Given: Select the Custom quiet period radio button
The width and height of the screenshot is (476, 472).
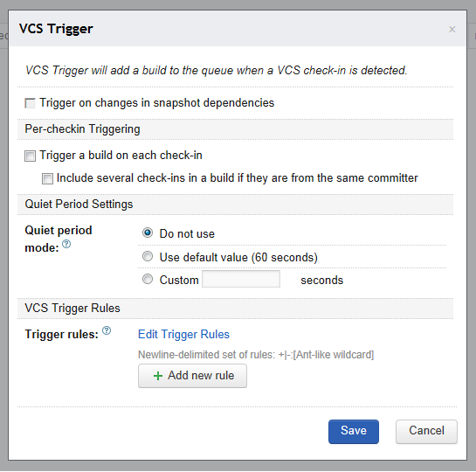Looking at the screenshot, I should tap(148, 279).
